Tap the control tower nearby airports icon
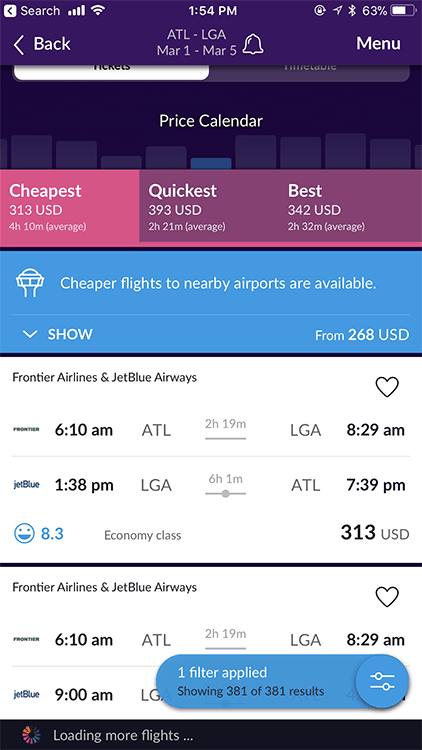 click(x=29, y=283)
